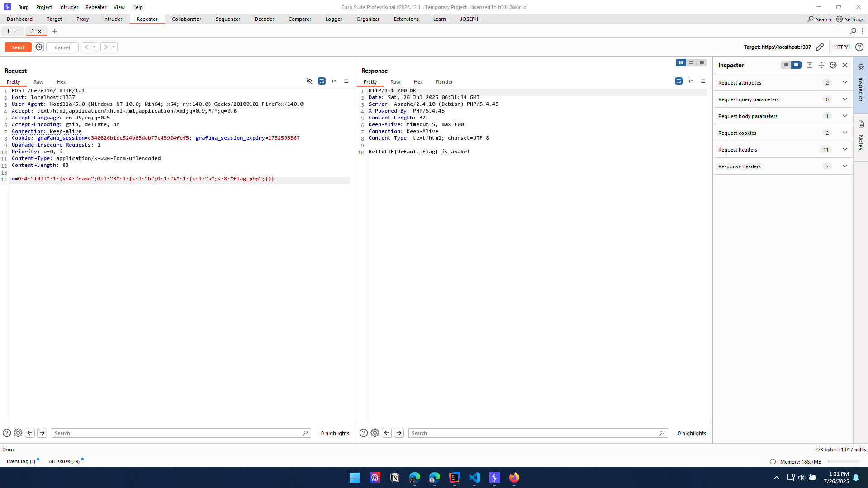The image size is (868, 488).
Task: Click the Repeater settings gear beside Send
Action: pos(39,47)
